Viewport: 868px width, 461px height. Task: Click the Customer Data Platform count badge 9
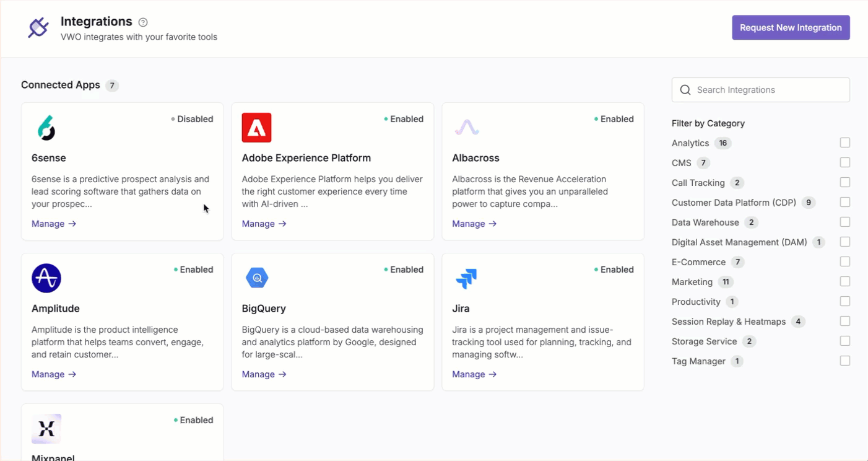[809, 203]
